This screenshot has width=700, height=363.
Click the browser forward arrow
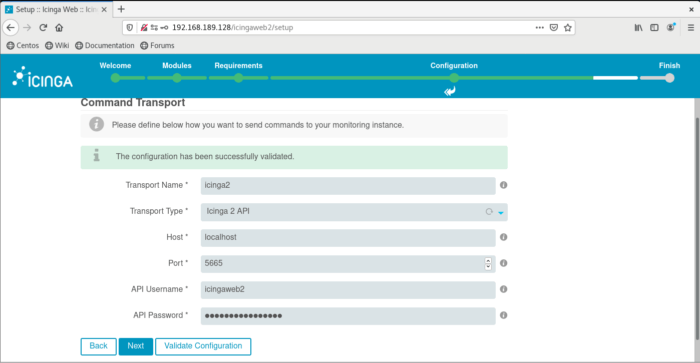click(27, 28)
